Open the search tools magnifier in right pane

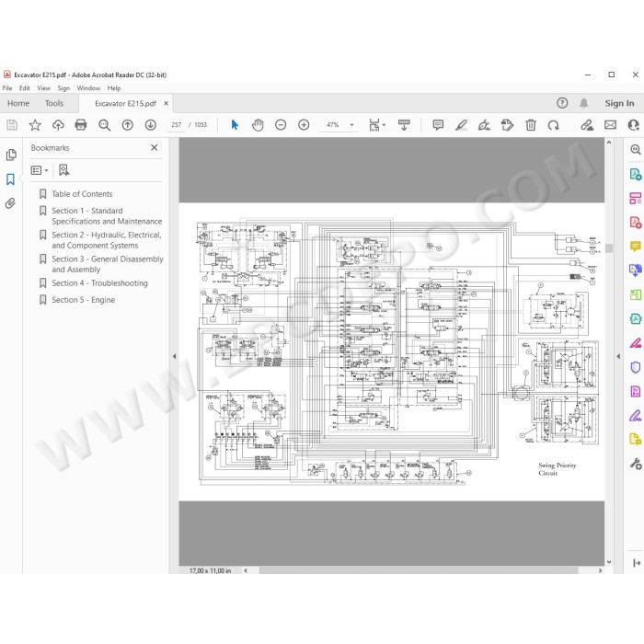[636, 149]
